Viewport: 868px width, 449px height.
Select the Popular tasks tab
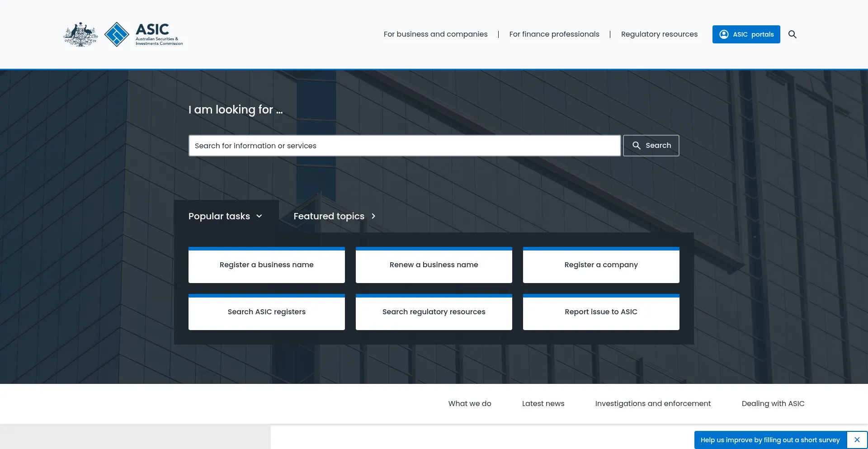click(226, 216)
